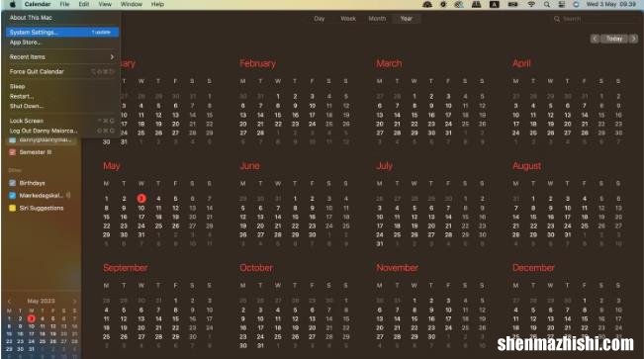Open the View menu
The height and width of the screenshot is (359, 644).
coord(105,4)
